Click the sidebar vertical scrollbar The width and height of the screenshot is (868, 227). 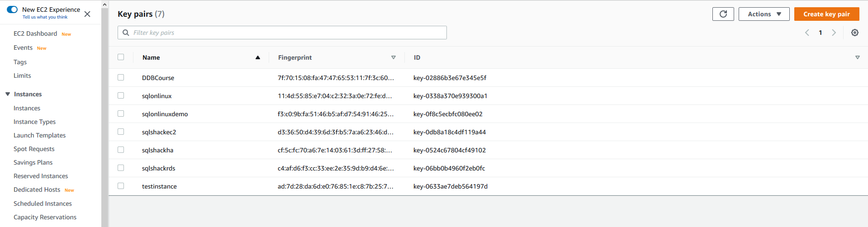point(105,113)
